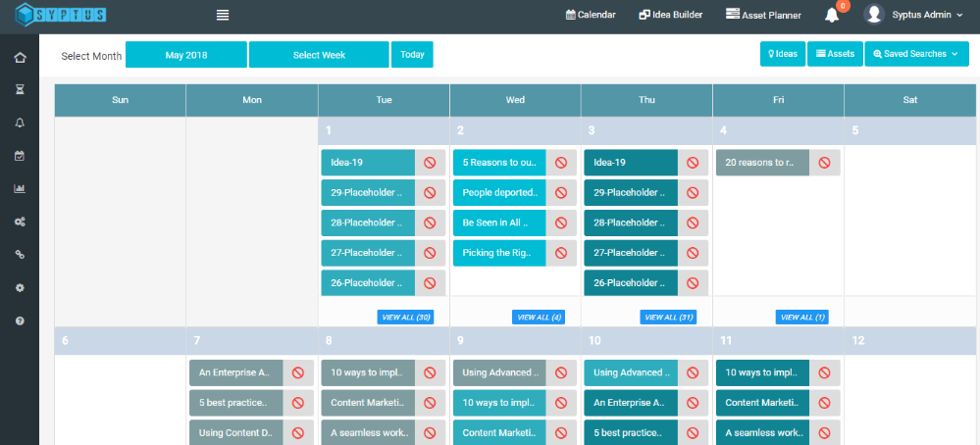Open the bar chart reports icon
The width and height of the screenshot is (980, 445).
click(x=20, y=189)
